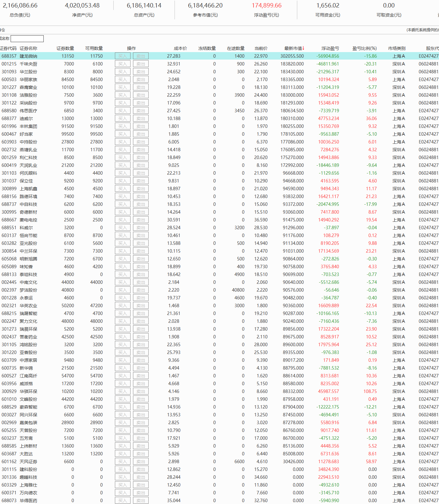Click 买入 button for 嘉美包装
Viewport: 439px width, 504px height.
(123, 423)
